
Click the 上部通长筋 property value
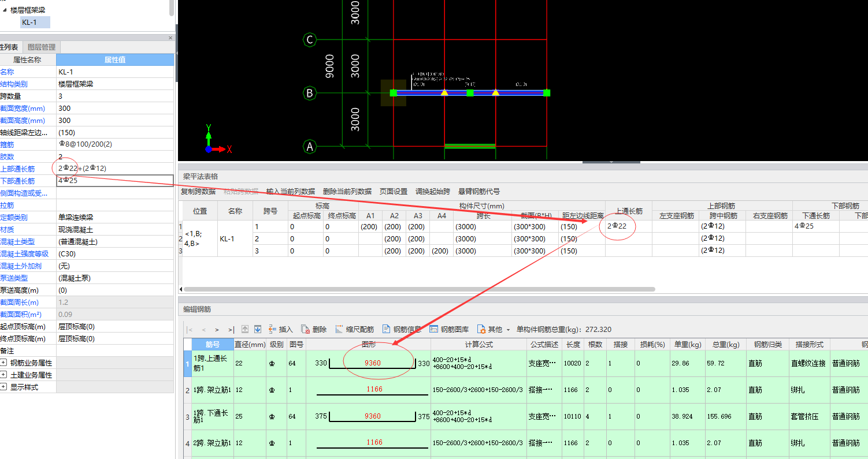tap(115, 169)
